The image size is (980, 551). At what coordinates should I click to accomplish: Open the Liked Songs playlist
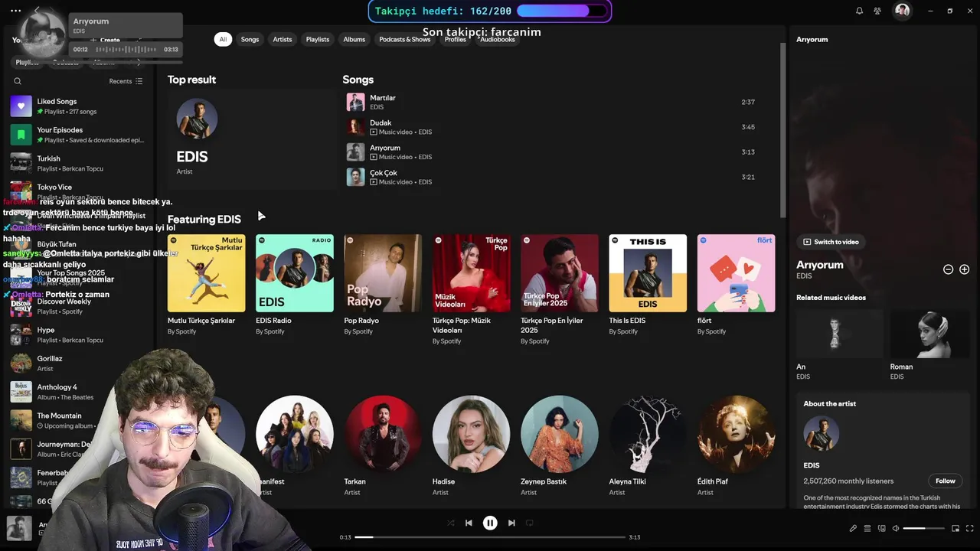79,106
